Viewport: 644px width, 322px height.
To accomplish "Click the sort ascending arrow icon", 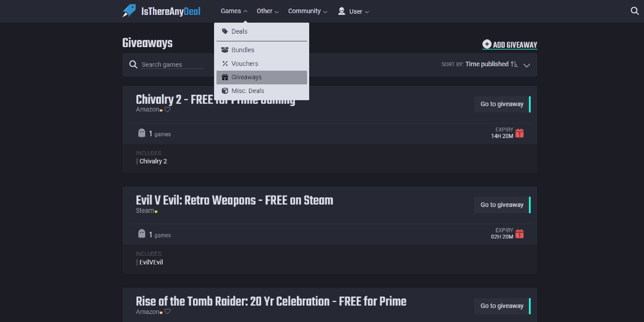I will click(514, 64).
